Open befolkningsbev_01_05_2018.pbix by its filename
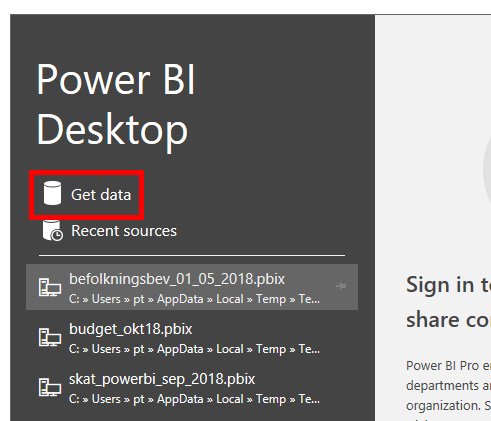Viewport: 491px width, 421px height. coord(177,279)
